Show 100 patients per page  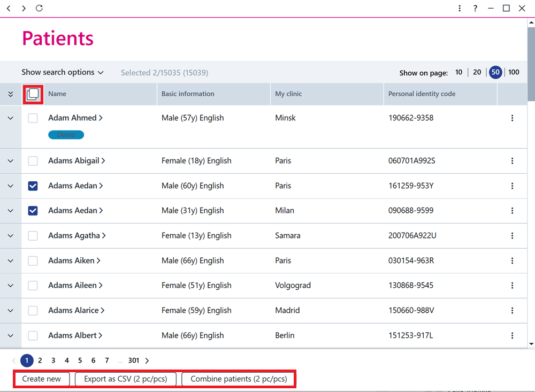coord(514,72)
